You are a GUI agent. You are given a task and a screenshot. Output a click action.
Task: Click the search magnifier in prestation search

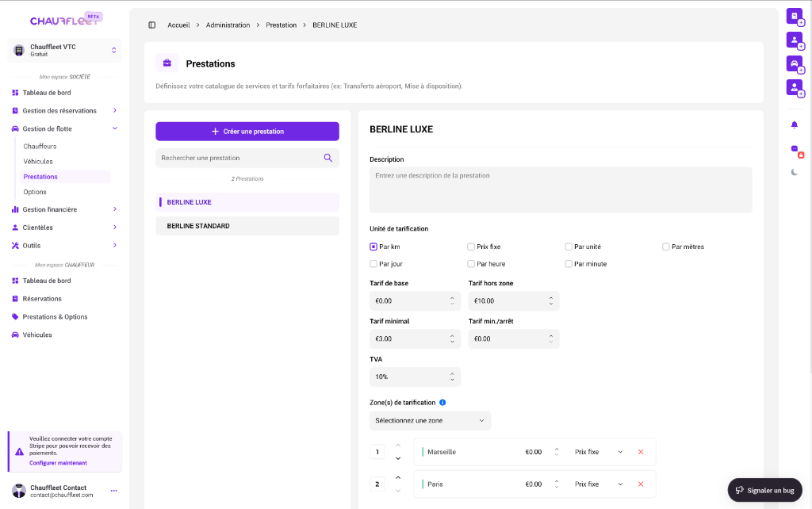[327, 158]
